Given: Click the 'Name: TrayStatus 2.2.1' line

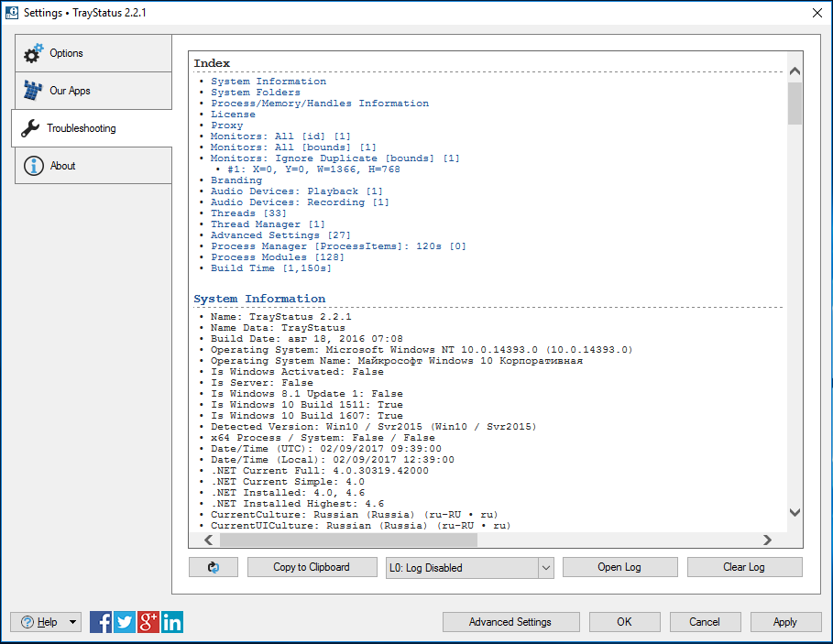Looking at the screenshot, I should pos(281,317).
